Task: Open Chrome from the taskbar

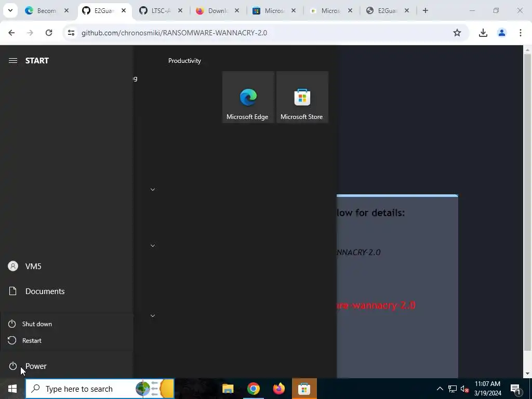Action: (x=254, y=389)
